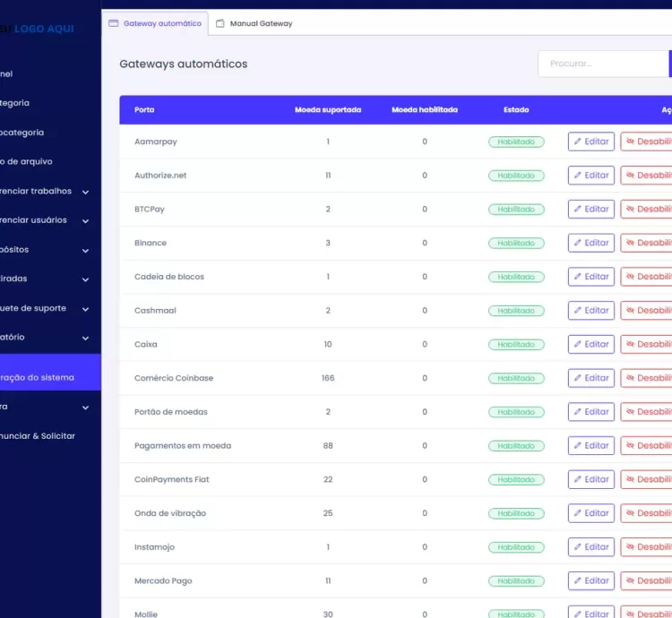Click pencil icon in Aamarpay Editar button
Viewport: 672px width, 618px height.
pyautogui.click(x=578, y=142)
